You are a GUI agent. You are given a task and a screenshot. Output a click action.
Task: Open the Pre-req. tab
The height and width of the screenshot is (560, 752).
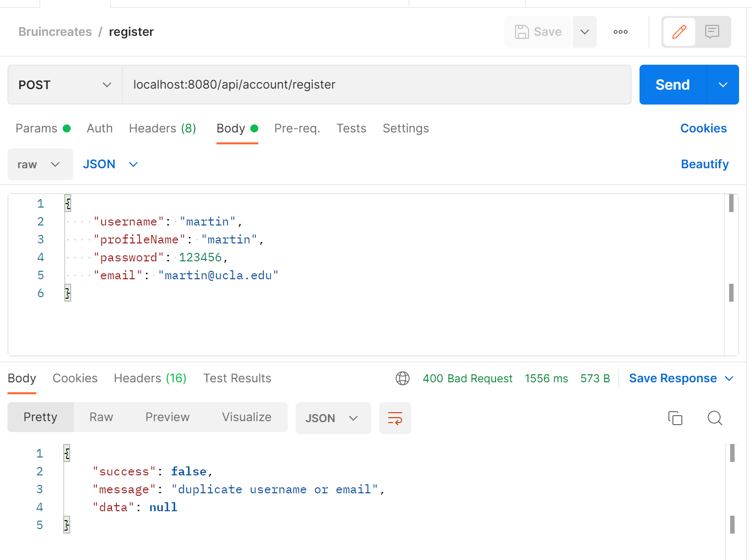point(297,128)
